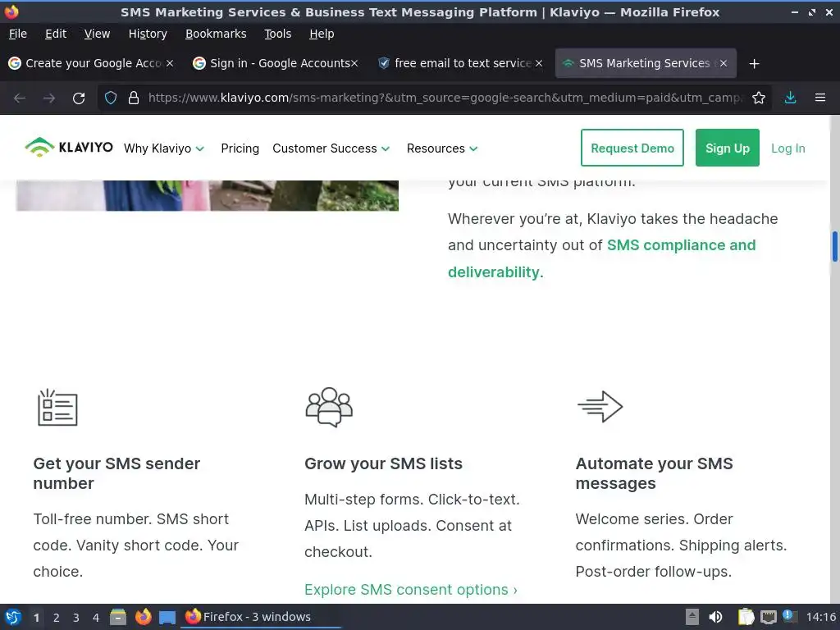Screen dimensions: 840x630
Task: Click the green Sign Up button
Action: [x=727, y=148]
